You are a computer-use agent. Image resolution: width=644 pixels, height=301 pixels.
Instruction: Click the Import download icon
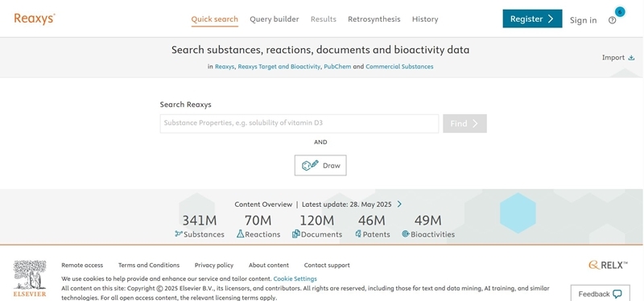[x=631, y=57]
